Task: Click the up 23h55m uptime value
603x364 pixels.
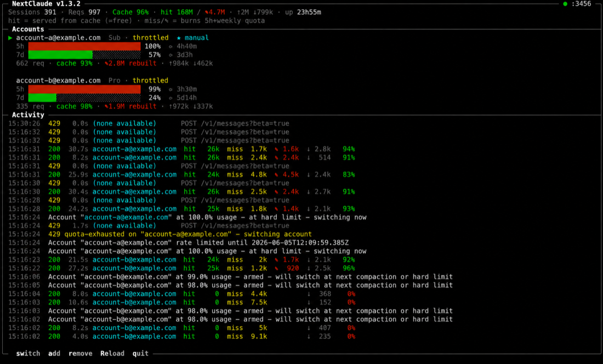Action: [x=303, y=12]
